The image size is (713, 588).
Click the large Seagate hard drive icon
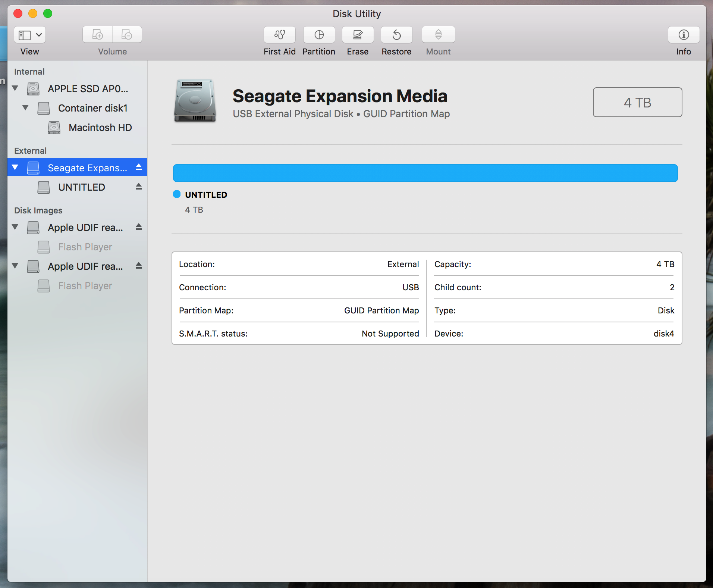pos(195,101)
